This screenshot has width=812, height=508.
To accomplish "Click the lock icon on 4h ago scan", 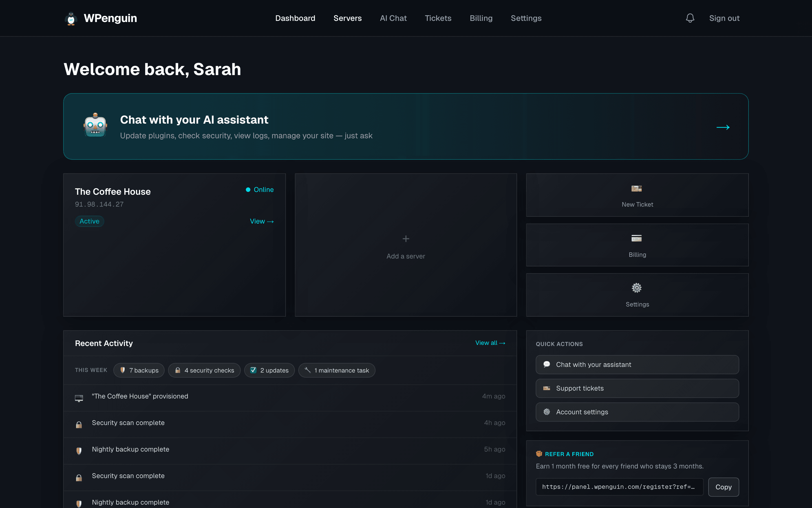I will 79,425.
